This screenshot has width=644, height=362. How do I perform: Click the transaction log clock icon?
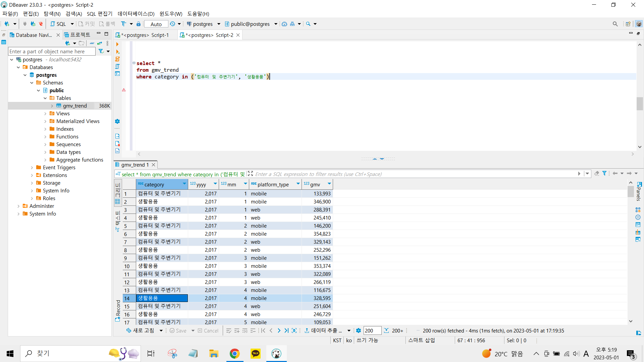172,24
